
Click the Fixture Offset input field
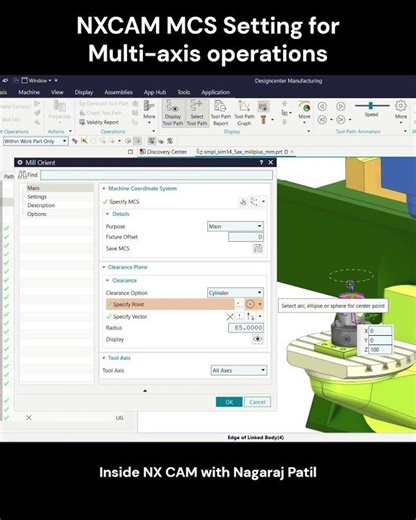[246, 237]
